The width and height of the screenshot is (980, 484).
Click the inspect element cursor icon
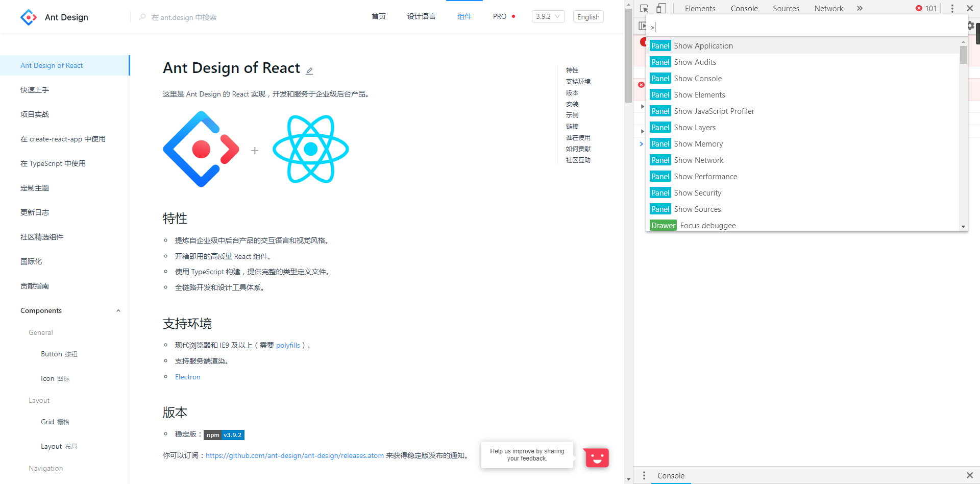coord(644,8)
